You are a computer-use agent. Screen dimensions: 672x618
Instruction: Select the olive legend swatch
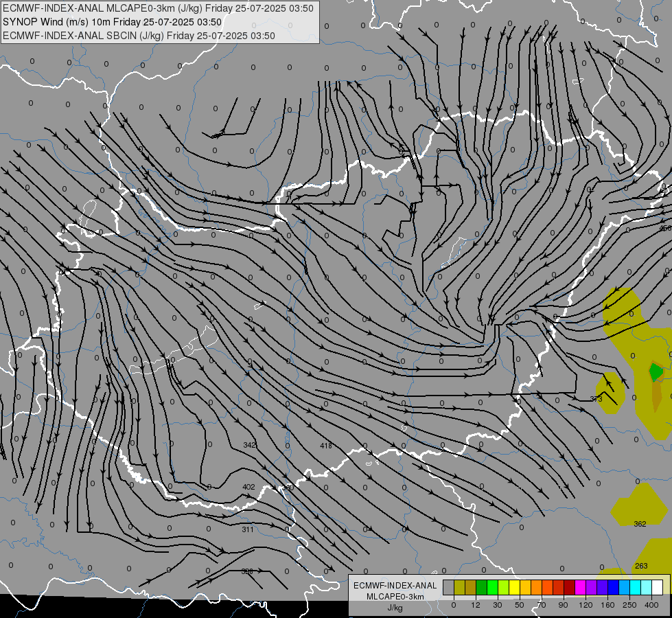[460, 587]
